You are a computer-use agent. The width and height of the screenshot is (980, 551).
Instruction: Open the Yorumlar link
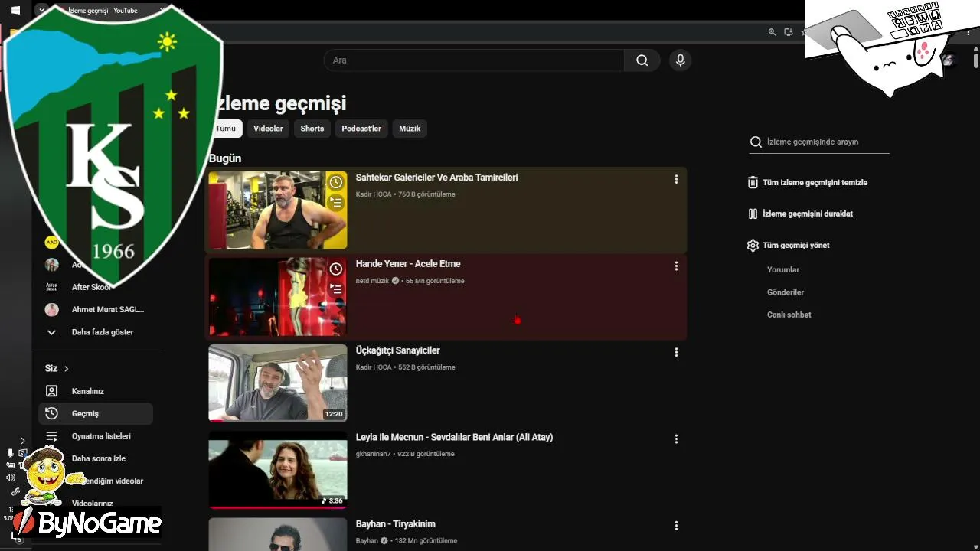click(x=783, y=270)
